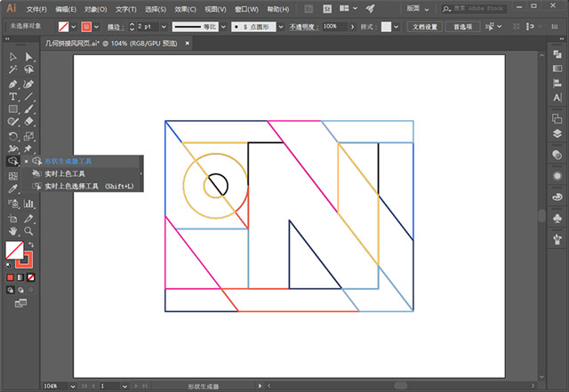Swap fill and stroke colors arrow
Viewport: 569px width, 392px height.
pyautogui.click(x=31, y=244)
